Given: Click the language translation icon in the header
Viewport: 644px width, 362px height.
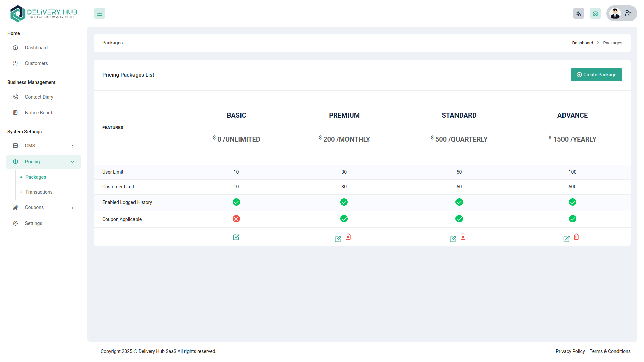Looking at the screenshot, I should (x=578, y=13).
